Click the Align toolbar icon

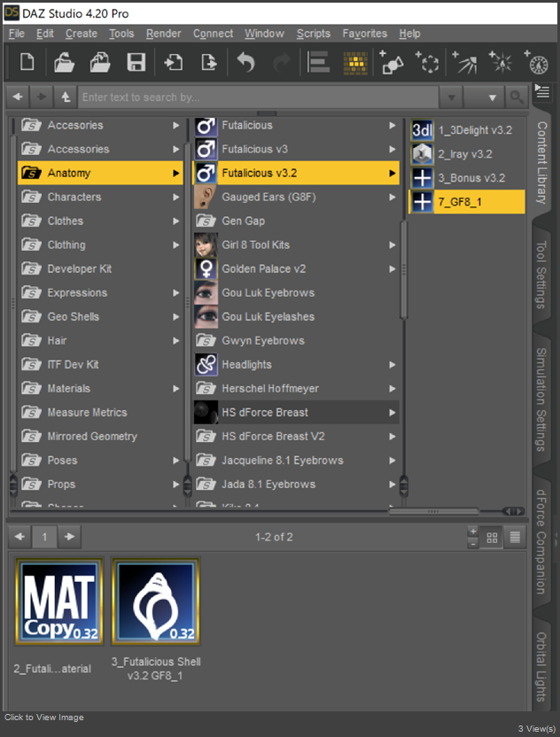click(318, 63)
